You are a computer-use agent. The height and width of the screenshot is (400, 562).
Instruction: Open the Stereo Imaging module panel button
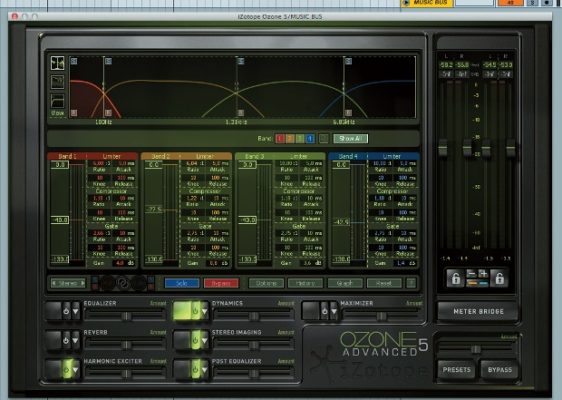point(182,339)
